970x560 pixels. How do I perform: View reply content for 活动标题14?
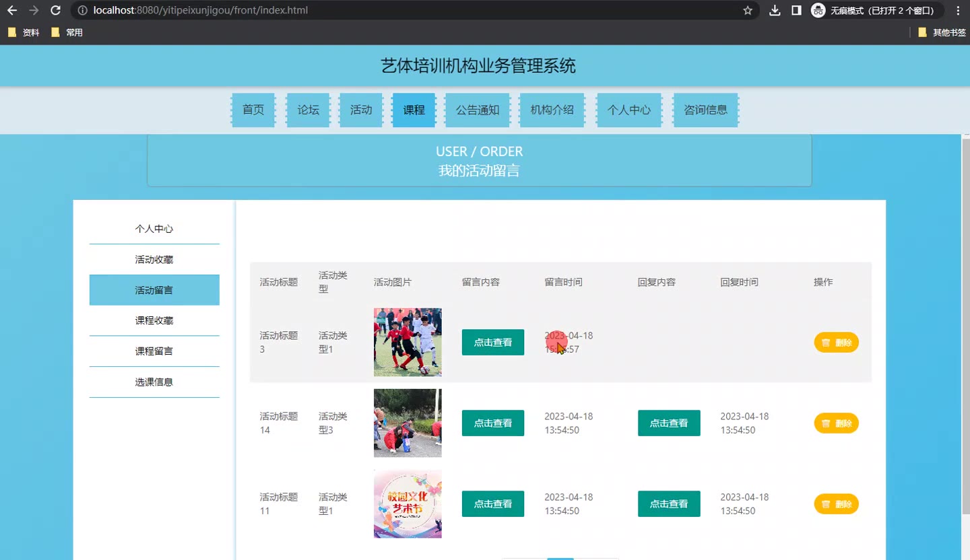click(x=668, y=423)
